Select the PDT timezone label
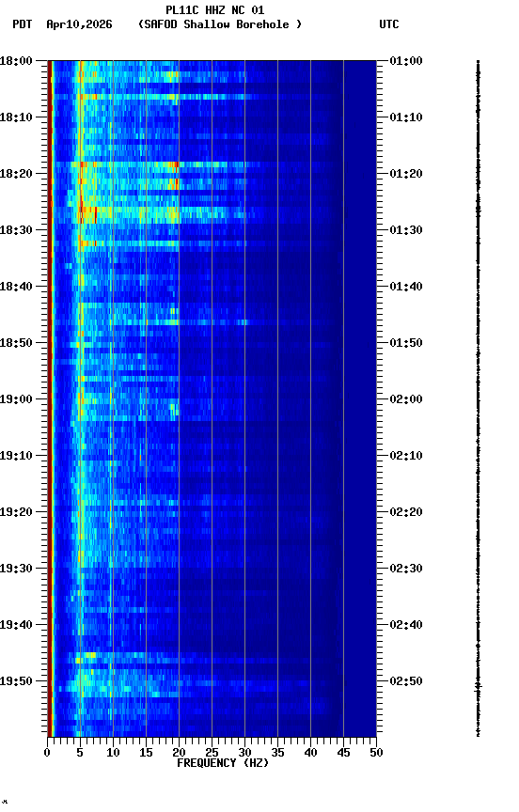The image size is (519, 812). (x=23, y=24)
